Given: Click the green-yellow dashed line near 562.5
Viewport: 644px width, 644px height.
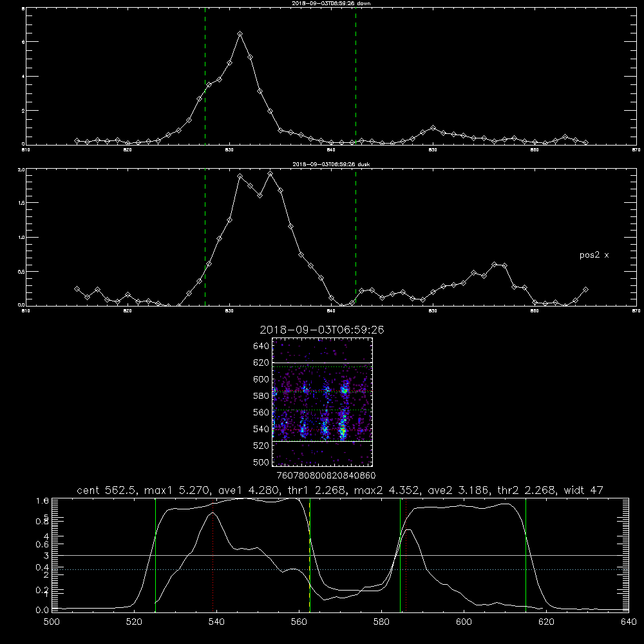Looking at the screenshot, I should point(310,555).
